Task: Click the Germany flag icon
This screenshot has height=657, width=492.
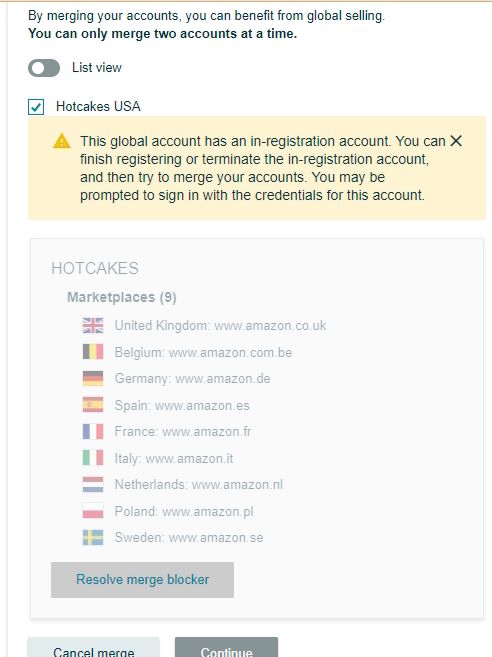Action: [x=93, y=378]
